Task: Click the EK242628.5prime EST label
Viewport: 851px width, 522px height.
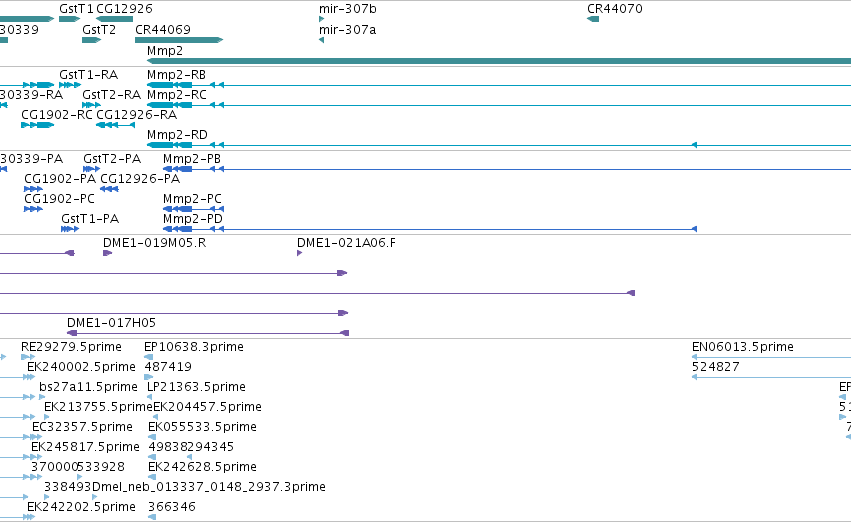Action: (x=202, y=467)
